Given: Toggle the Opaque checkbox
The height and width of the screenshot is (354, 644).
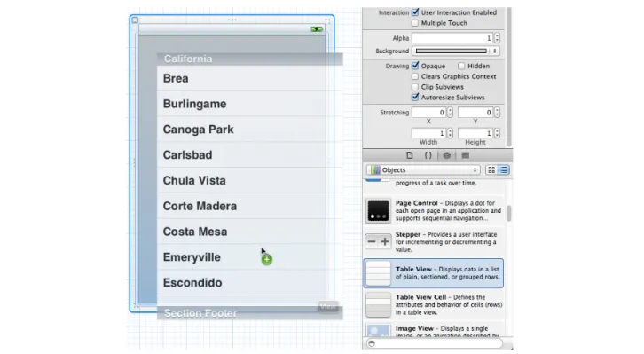Looking at the screenshot, I should (415, 66).
